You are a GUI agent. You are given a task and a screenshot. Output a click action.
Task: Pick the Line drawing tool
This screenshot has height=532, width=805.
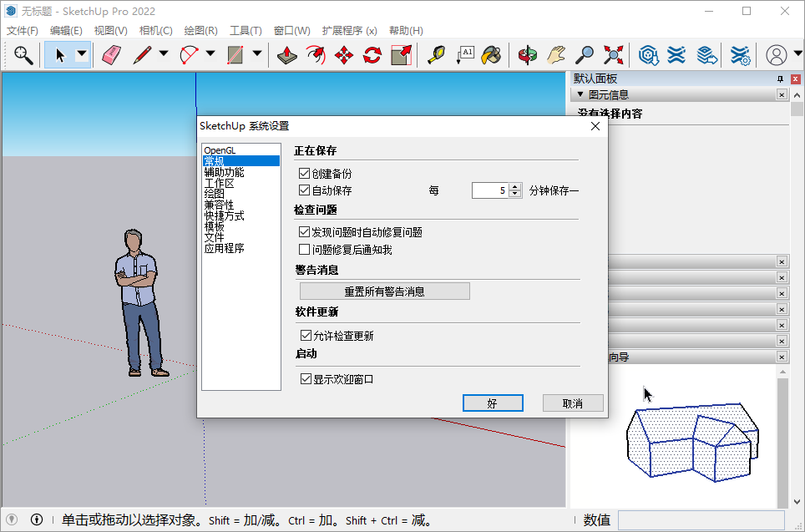(x=144, y=54)
